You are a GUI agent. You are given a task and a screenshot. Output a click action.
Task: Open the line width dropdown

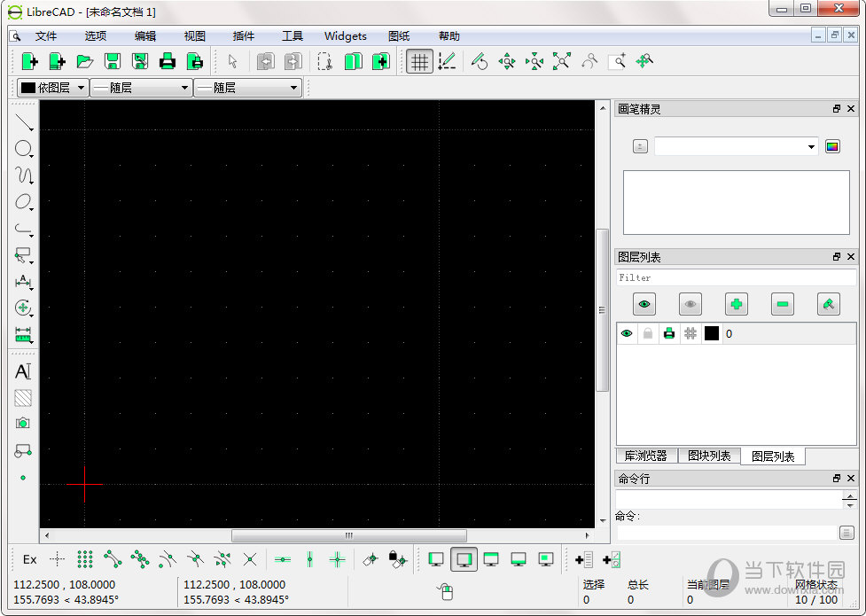[142, 88]
